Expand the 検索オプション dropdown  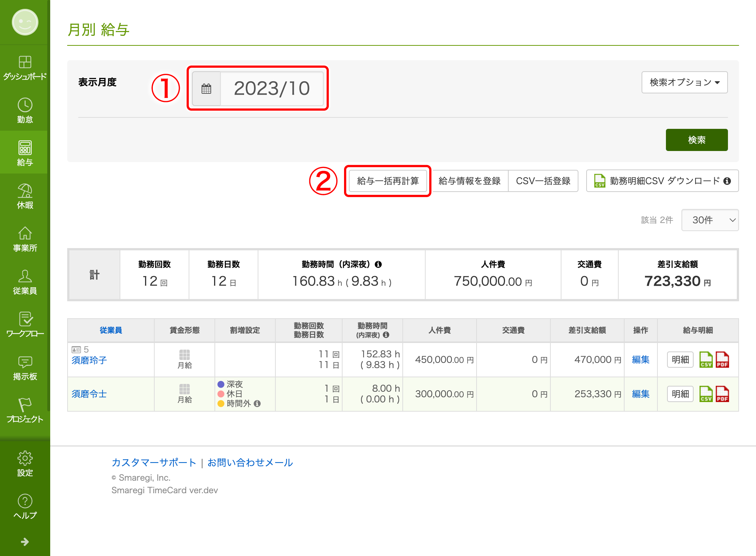coord(684,82)
